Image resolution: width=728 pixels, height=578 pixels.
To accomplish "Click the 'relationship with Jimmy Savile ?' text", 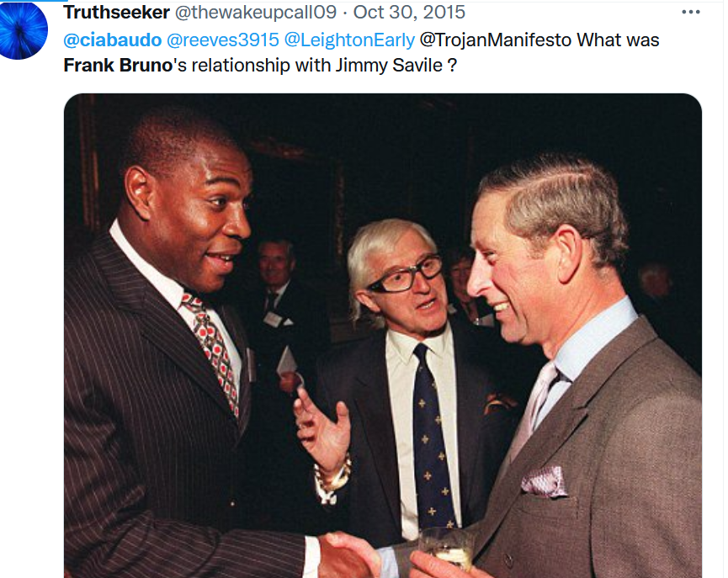I will (x=324, y=66).
